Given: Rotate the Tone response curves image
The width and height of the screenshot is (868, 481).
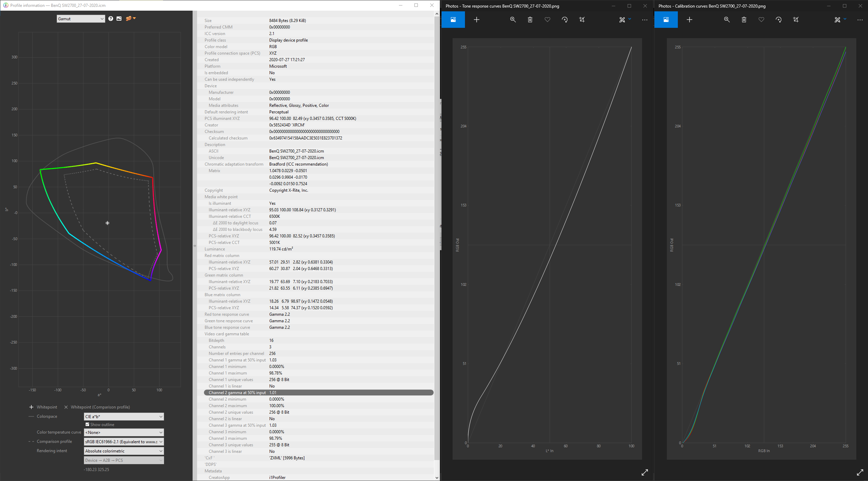Looking at the screenshot, I should [x=565, y=20].
